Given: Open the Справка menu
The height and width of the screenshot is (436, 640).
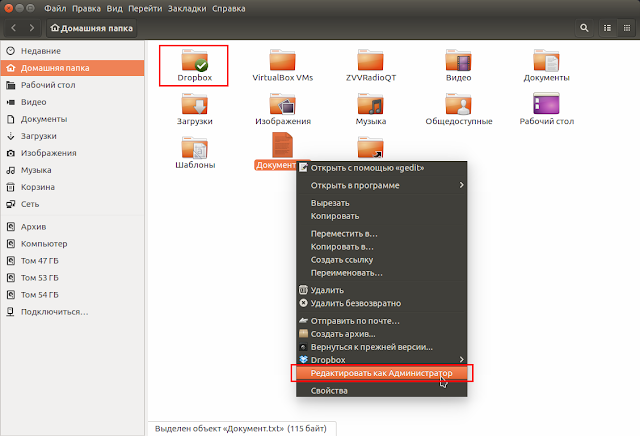Looking at the screenshot, I should coord(229,8).
